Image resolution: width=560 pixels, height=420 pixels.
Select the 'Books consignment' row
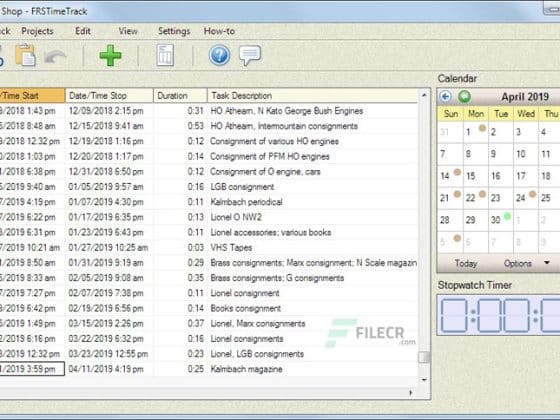pyautogui.click(x=209, y=308)
